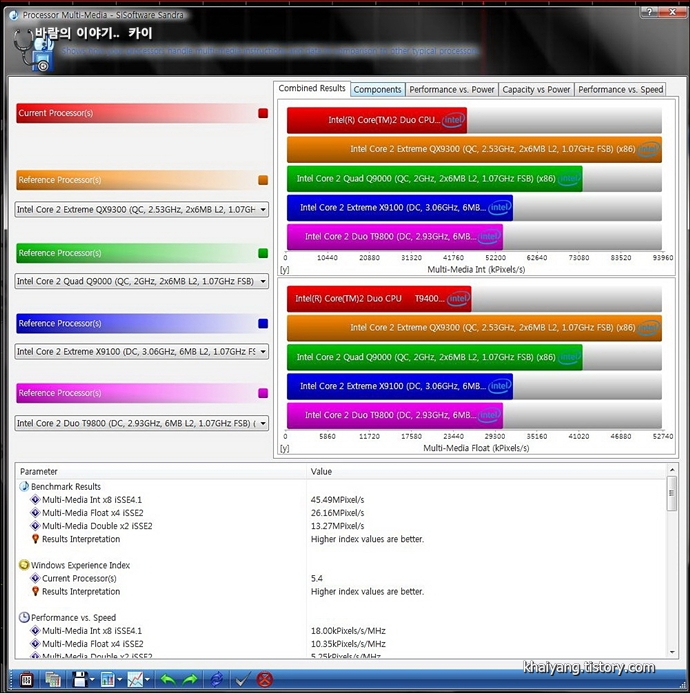The image size is (690, 693).
Task: Click the 45.49MPixel/s value
Action: click(x=337, y=500)
